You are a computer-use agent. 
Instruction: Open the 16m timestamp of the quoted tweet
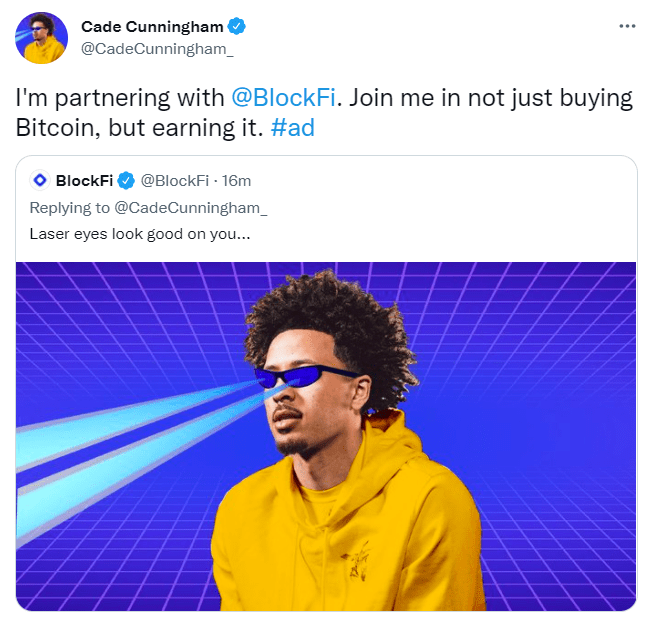[x=236, y=181]
